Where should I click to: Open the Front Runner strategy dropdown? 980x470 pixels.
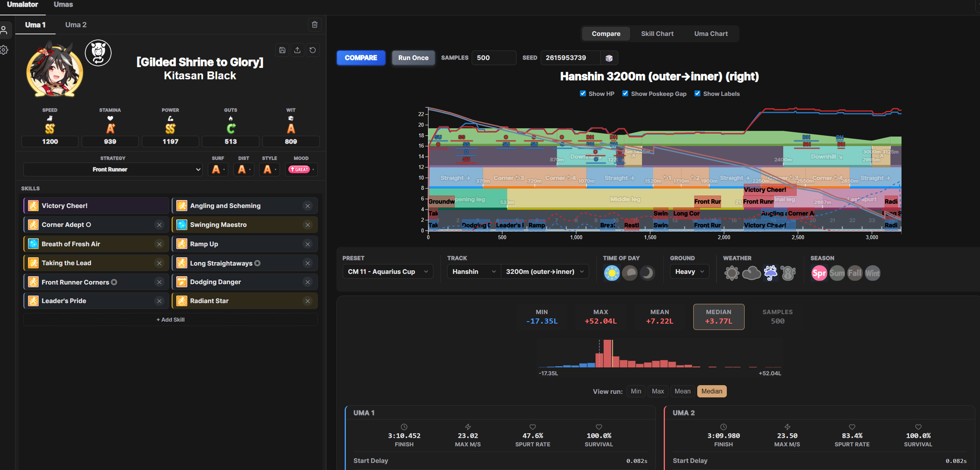[113, 169]
